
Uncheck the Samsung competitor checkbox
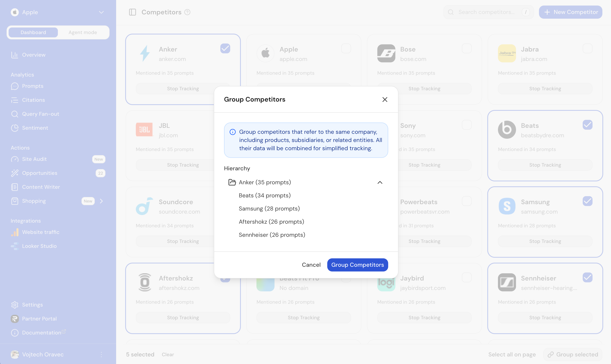pyautogui.click(x=587, y=201)
